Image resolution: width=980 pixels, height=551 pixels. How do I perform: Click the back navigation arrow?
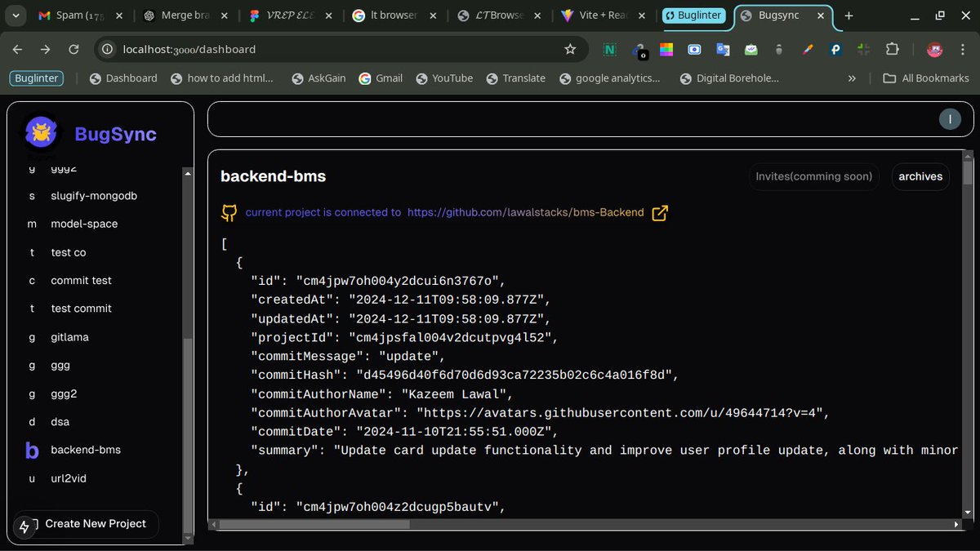click(16, 49)
